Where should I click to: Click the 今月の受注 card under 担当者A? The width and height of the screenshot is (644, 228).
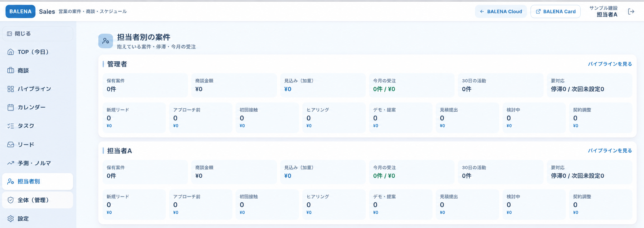coord(412,172)
